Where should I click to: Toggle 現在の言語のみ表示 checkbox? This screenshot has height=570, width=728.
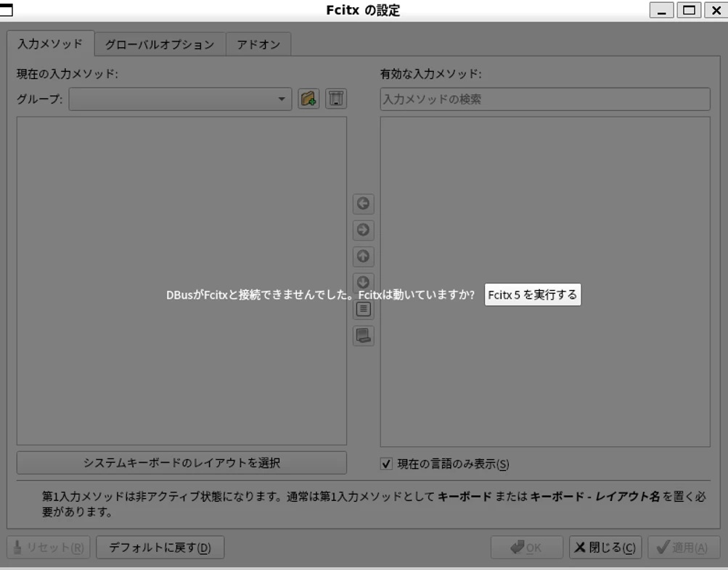(x=386, y=464)
